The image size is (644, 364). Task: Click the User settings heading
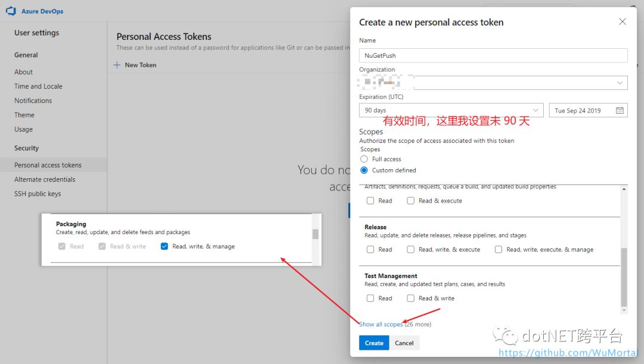(x=36, y=33)
